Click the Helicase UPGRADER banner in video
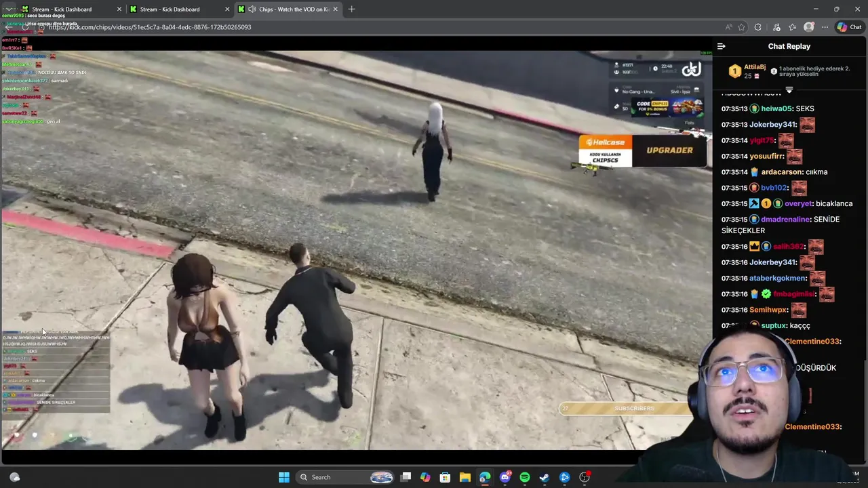 [642, 150]
